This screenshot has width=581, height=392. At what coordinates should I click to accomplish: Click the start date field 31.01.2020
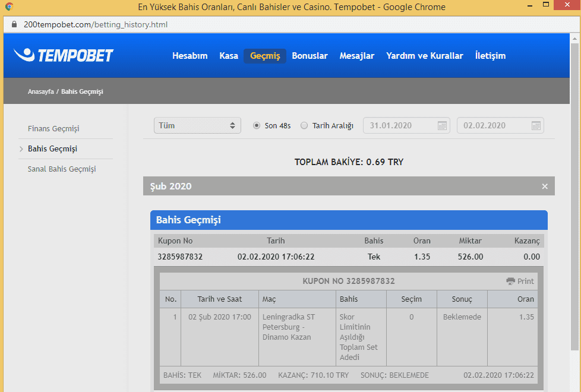click(406, 125)
